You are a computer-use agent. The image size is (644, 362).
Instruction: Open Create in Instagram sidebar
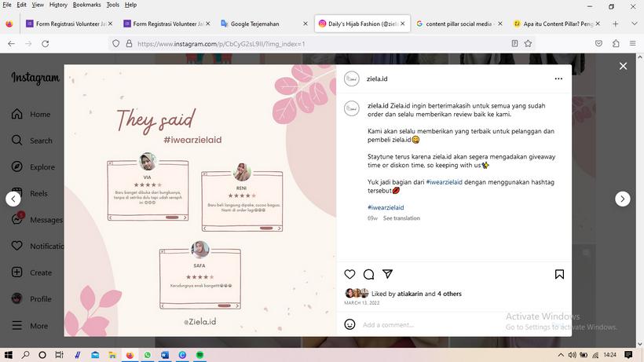pos(31,272)
